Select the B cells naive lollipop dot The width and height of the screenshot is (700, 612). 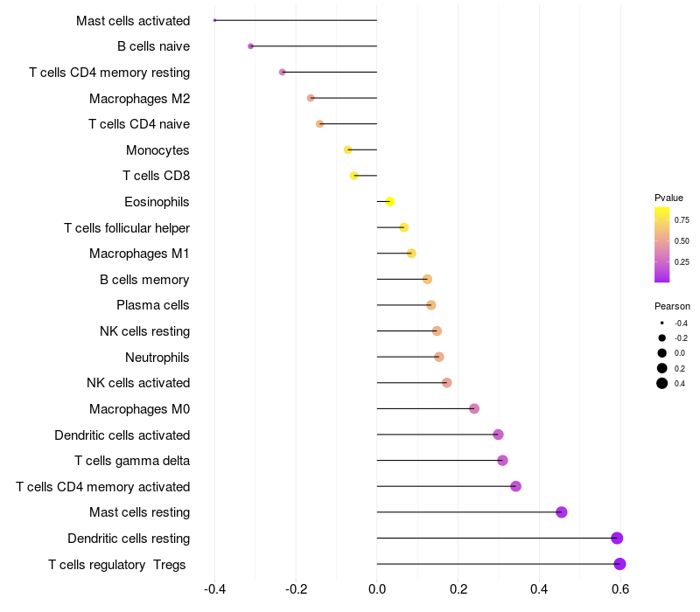click(x=250, y=46)
